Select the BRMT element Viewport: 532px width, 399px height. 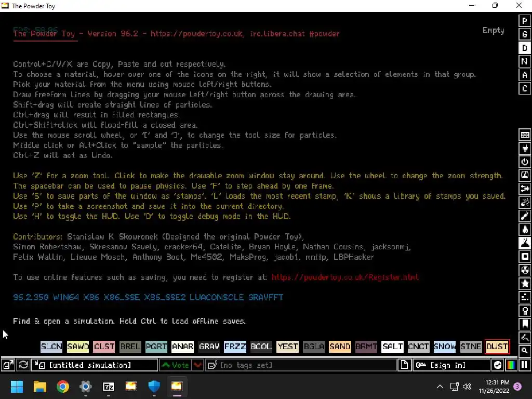(366, 347)
